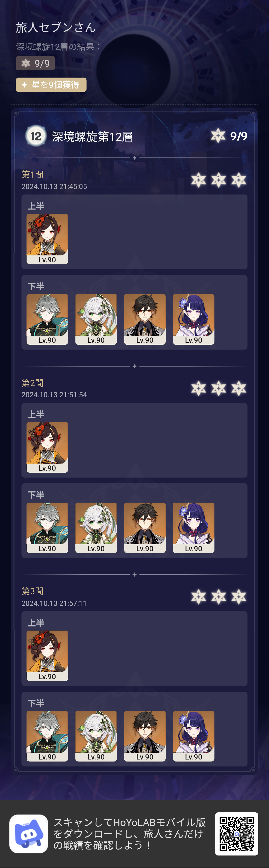Tap the HoYoLAB app logo icon
Image resolution: width=269 pixels, height=868 pixels.
(29, 834)
